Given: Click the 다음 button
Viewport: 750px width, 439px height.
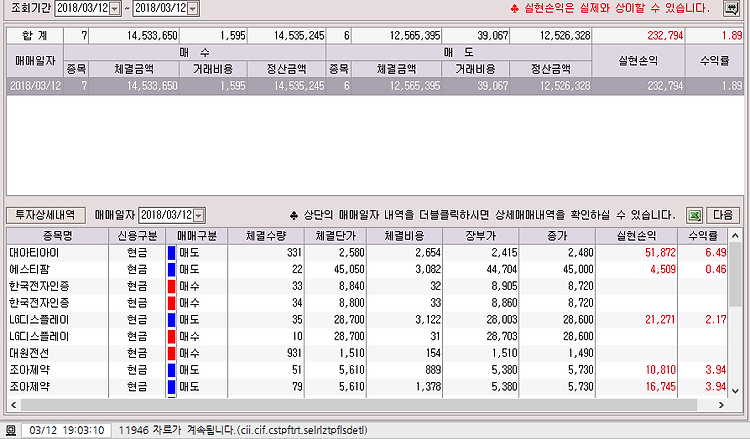Looking at the screenshot, I should click(x=723, y=215).
